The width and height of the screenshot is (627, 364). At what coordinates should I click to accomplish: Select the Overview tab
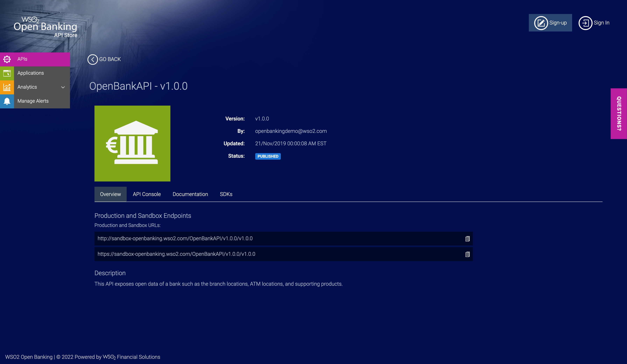(x=110, y=194)
